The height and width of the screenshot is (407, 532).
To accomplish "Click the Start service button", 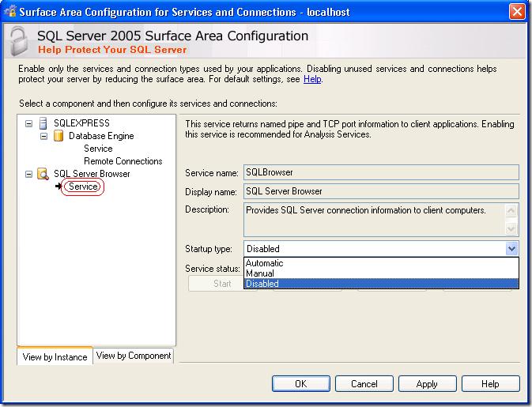I will point(216,284).
